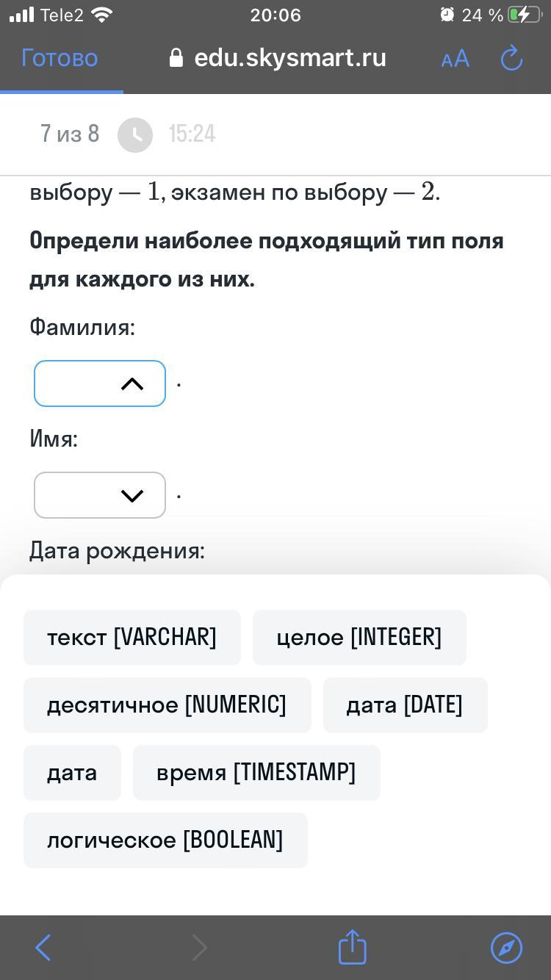The image size is (551, 980).
Task: Pick время [TIMESTAMP] option
Action: click(256, 773)
